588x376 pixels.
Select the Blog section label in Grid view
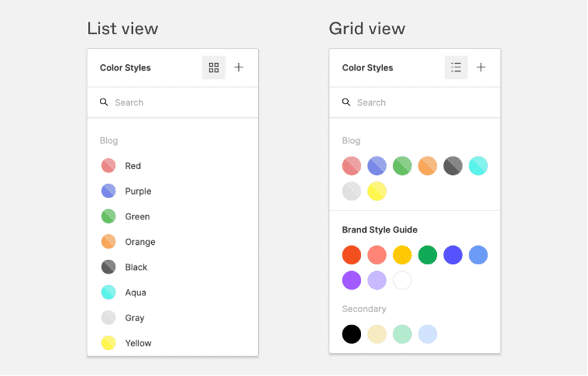351,141
